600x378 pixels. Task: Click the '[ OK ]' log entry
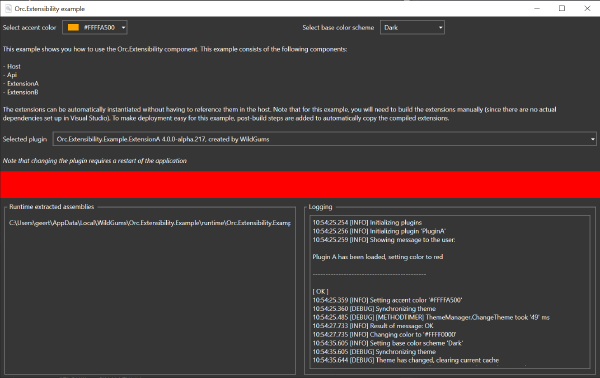320,291
